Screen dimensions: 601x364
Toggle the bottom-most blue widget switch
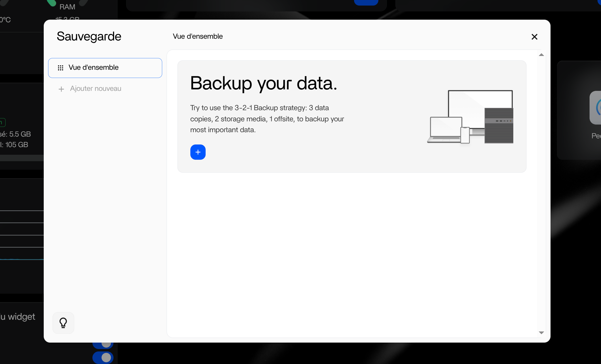pos(103,357)
